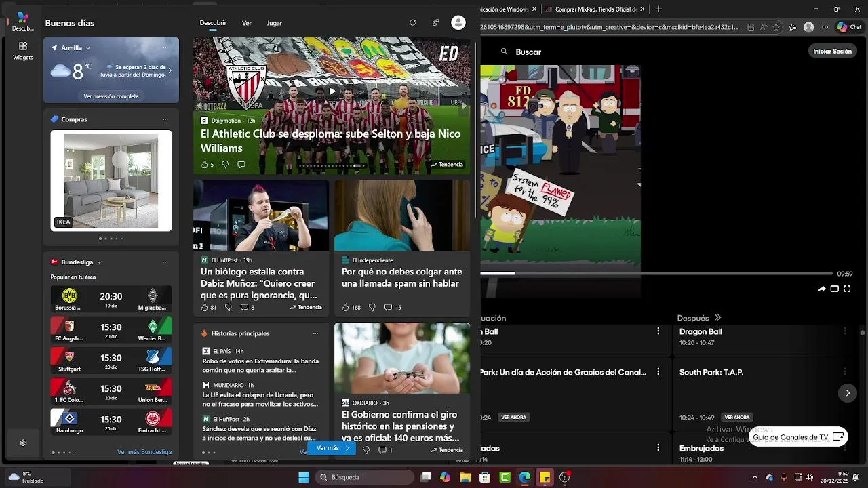868x488 pixels.
Task: Switch to the Descubrir tab
Action: pos(213,23)
